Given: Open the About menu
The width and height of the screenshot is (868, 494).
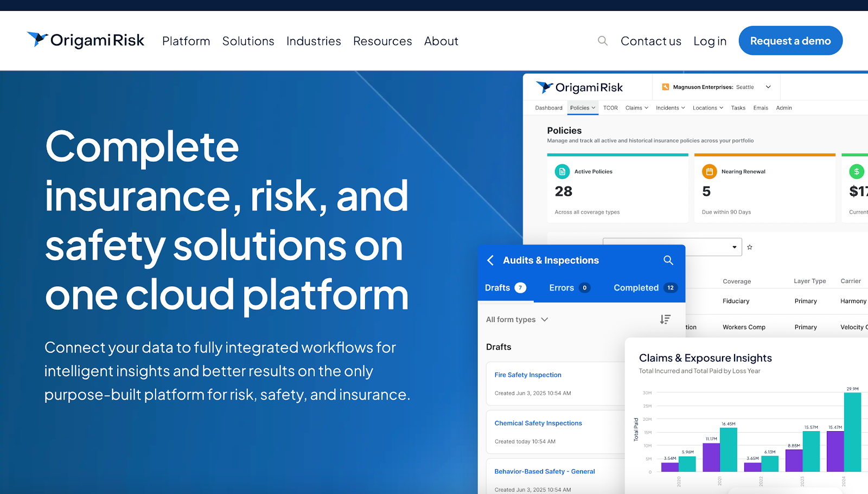Looking at the screenshot, I should coord(441,41).
